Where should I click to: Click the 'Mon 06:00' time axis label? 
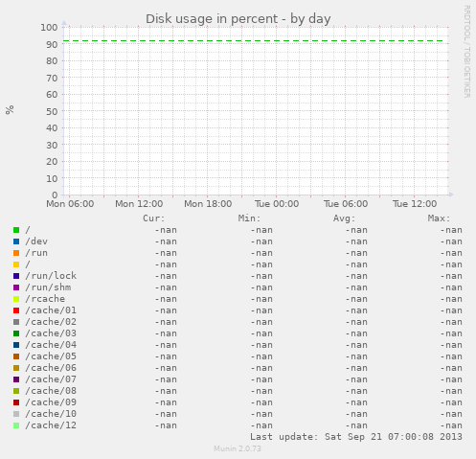70,204
